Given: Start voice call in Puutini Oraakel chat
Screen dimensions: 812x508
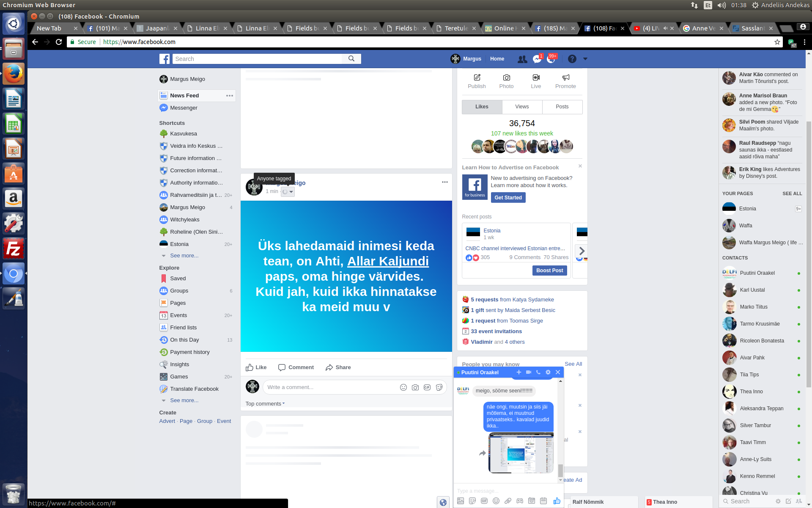Looking at the screenshot, I should [538, 372].
